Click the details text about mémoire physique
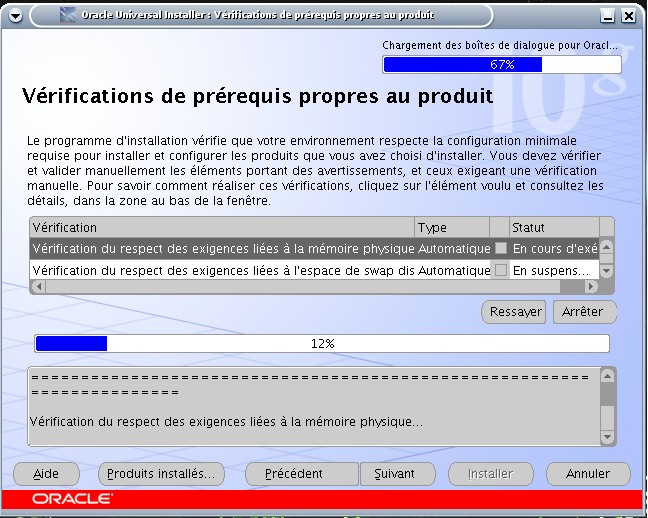The height and width of the screenshot is (518, 648). pos(226,422)
